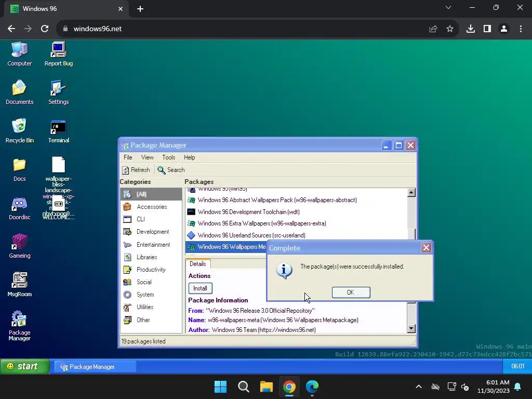Select the Libraries category
The width and height of the screenshot is (532, 399).
point(151,257)
